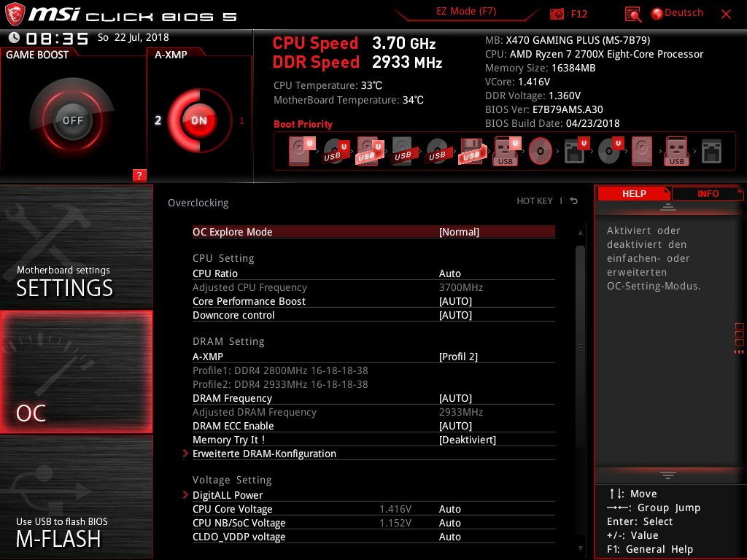This screenshot has height=560, width=747.
Task: Select last boot device: legacy network icon
Action: coord(711,152)
